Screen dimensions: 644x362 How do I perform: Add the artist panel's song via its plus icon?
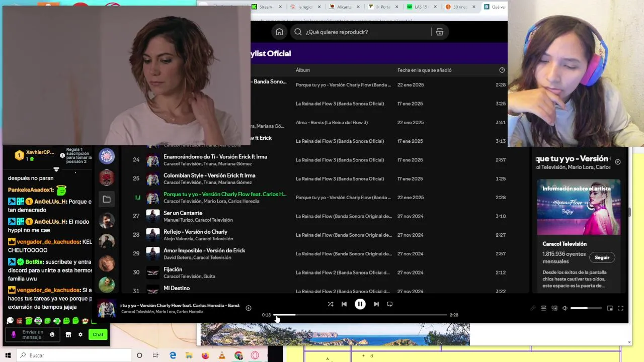618,162
